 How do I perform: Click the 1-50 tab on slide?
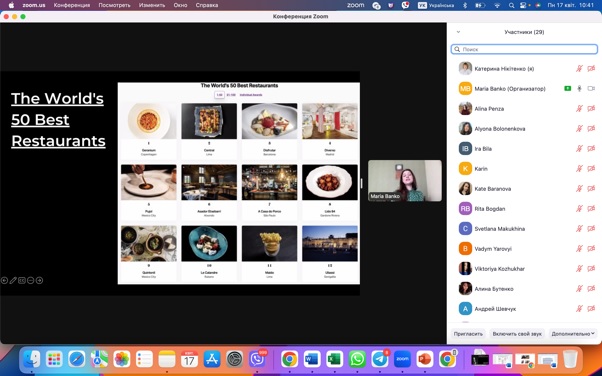219,95
